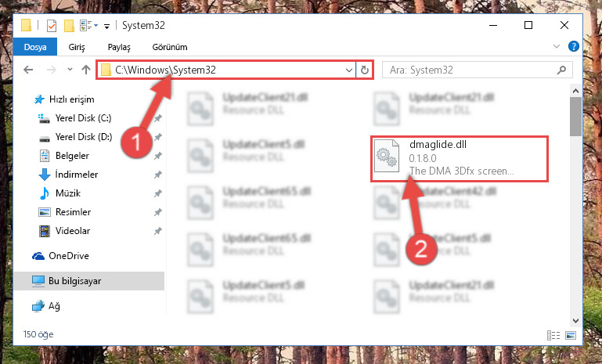Expand the ribbon with the chevron
602x364 pixels.
coord(557,46)
